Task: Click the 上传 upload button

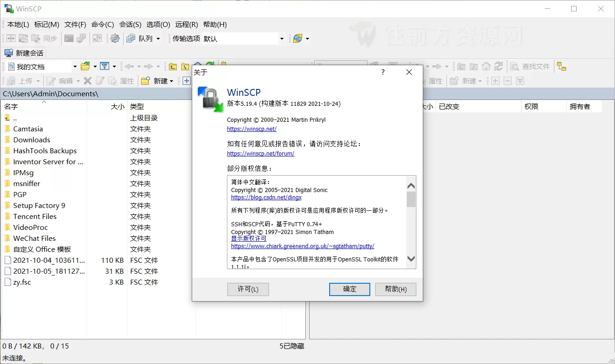Action: point(21,81)
